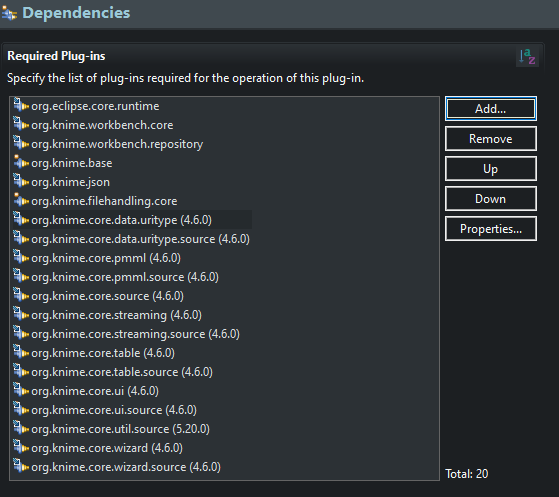Viewport: 559px width, 497px height.
Task: Open Properties for selected plug-in
Action: (491, 229)
